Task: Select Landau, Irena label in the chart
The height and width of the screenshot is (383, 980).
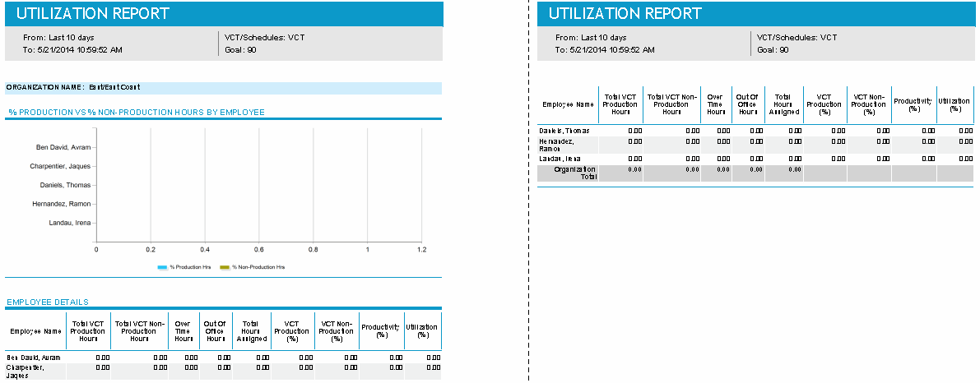Action: point(69,223)
